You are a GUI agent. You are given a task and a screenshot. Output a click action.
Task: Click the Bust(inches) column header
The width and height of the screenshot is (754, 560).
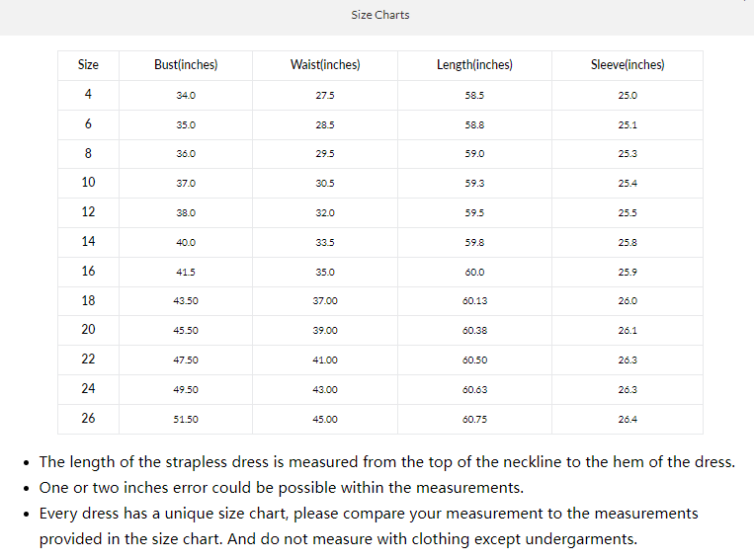[186, 65]
